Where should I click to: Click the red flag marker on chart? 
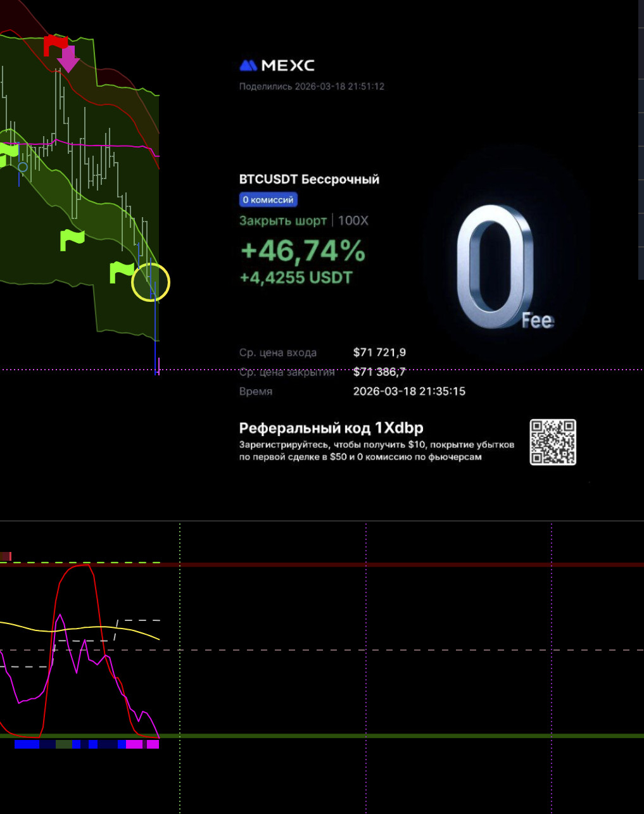coord(55,45)
